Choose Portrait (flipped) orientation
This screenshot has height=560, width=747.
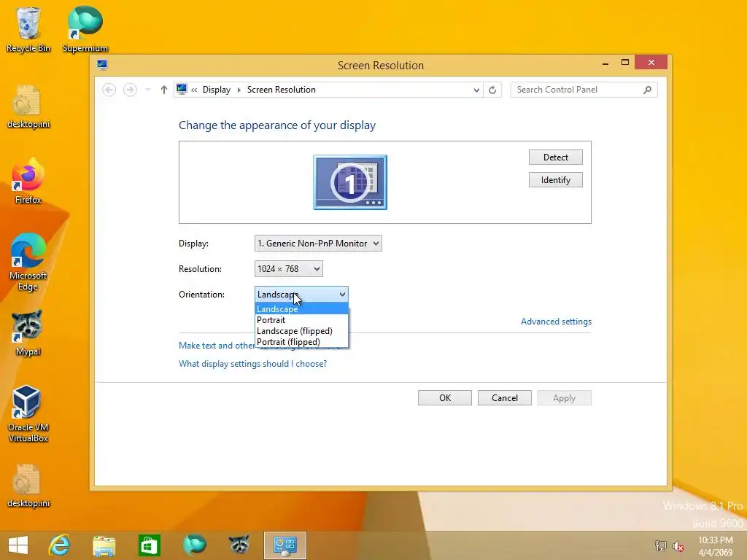301,342
